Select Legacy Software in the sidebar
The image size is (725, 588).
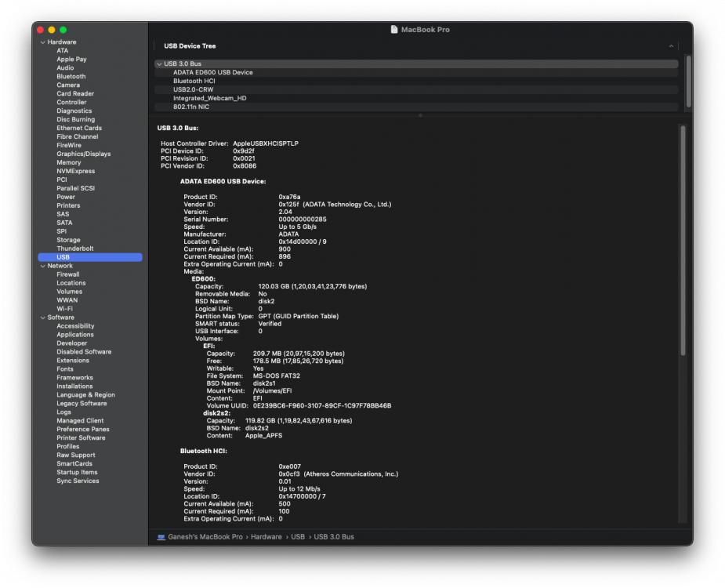tap(82, 404)
